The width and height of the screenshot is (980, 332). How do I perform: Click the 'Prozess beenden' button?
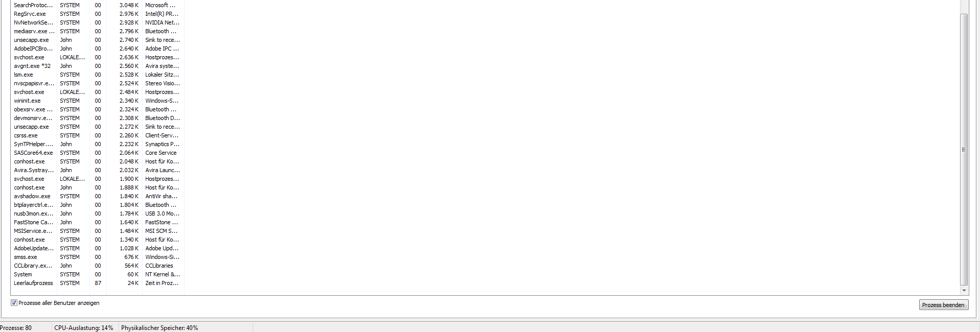pyautogui.click(x=943, y=305)
